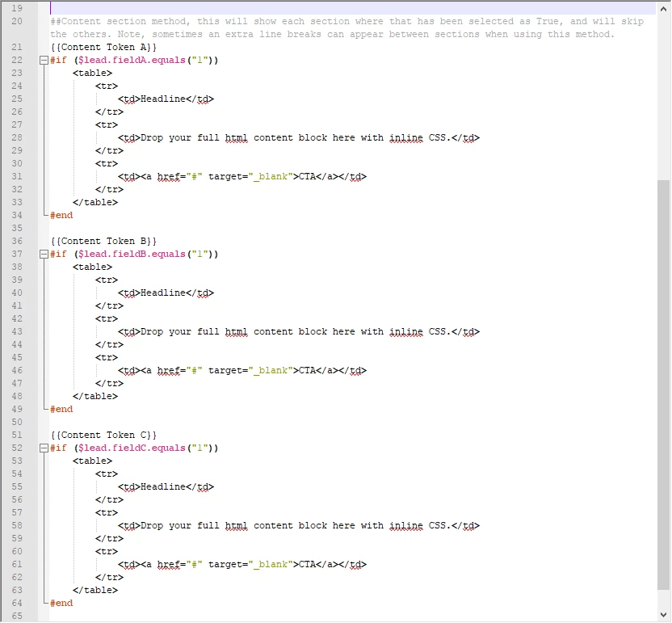Click '#end' on line 64
Image resolution: width=672 pixels, height=623 pixels.
coord(61,603)
